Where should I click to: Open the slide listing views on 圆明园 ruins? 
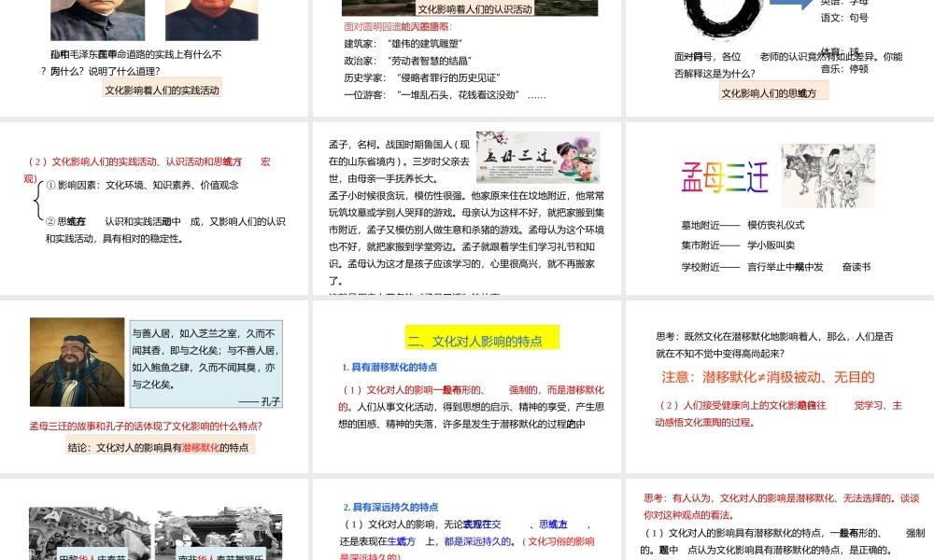(466, 58)
